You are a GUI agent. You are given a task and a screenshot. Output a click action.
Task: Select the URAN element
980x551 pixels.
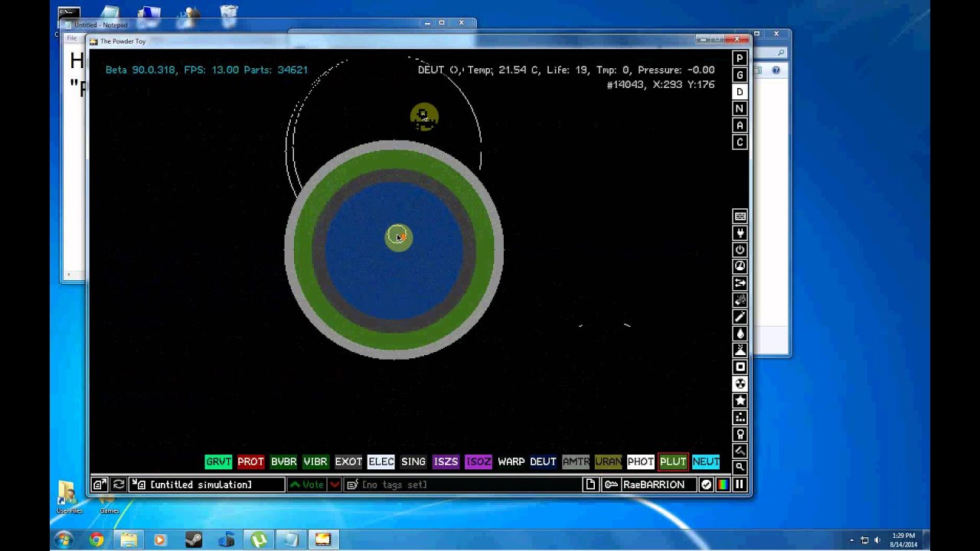pos(608,461)
